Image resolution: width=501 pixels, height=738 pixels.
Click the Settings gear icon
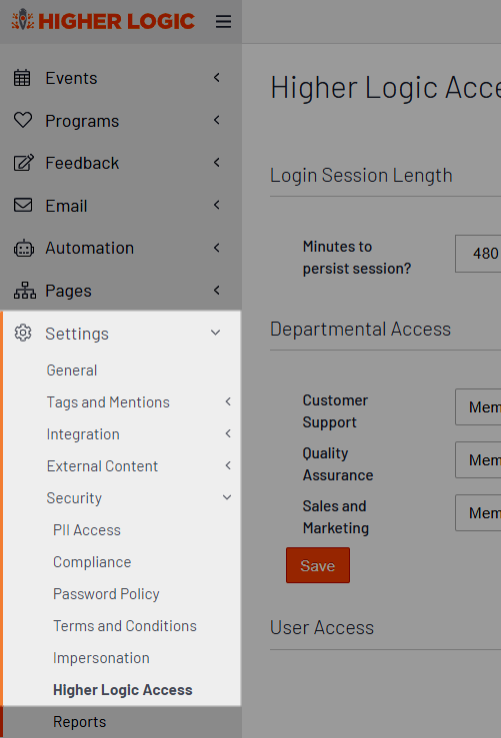coord(23,333)
